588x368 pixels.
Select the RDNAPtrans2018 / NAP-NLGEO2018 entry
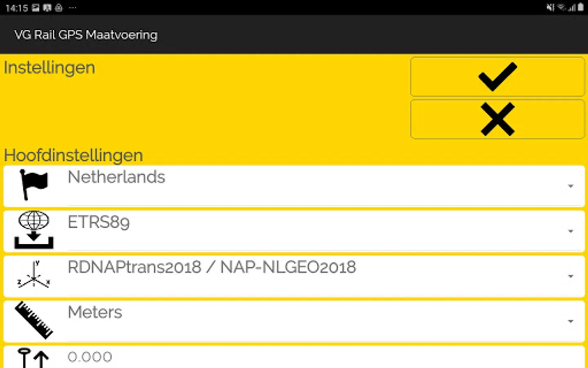[x=212, y=267]
